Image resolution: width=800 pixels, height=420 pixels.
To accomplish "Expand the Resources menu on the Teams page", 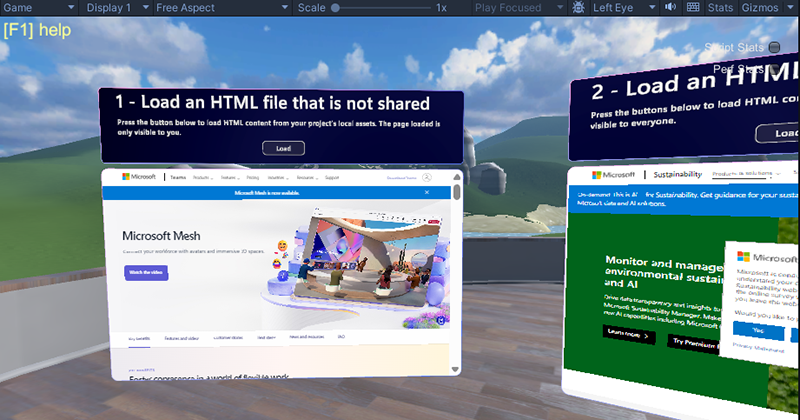I will [307, 178].
